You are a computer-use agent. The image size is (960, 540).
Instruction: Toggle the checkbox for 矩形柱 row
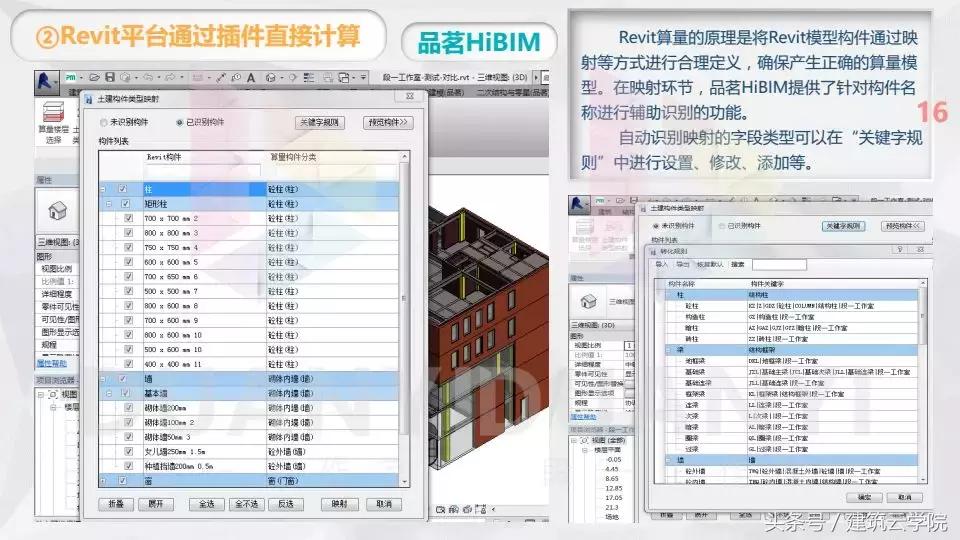tap(126, 204)
